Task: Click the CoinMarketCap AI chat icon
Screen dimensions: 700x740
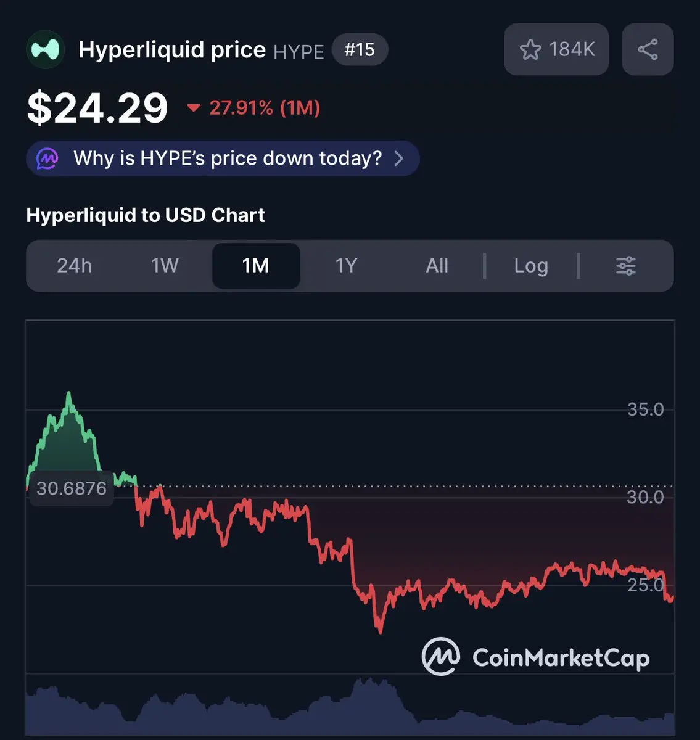Action: pos(47,158)
